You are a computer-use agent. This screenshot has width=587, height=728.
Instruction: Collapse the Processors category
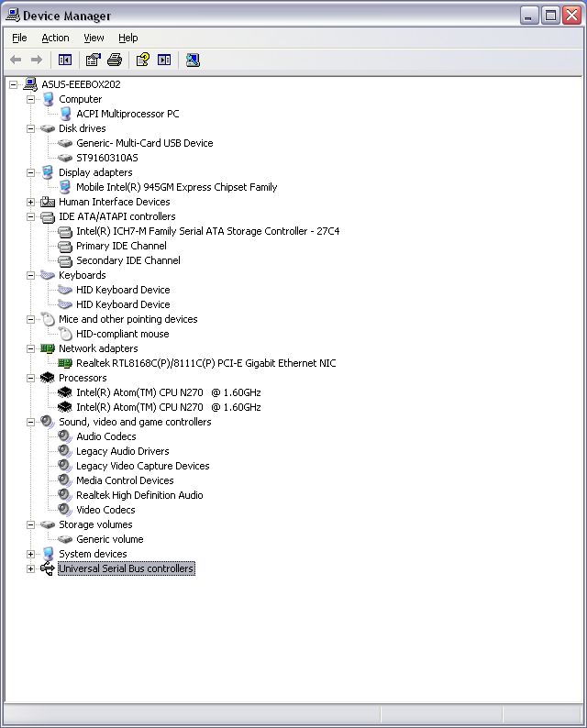(x=30, y=378)
